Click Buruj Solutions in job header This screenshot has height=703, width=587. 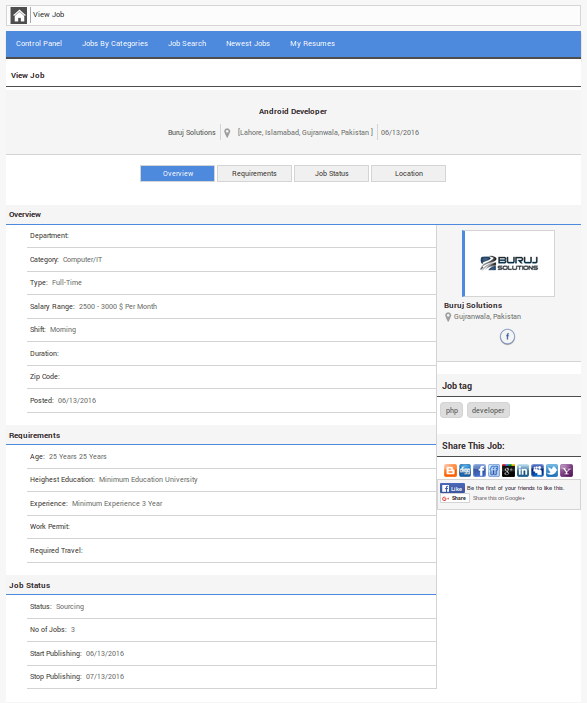coord(191,133)
